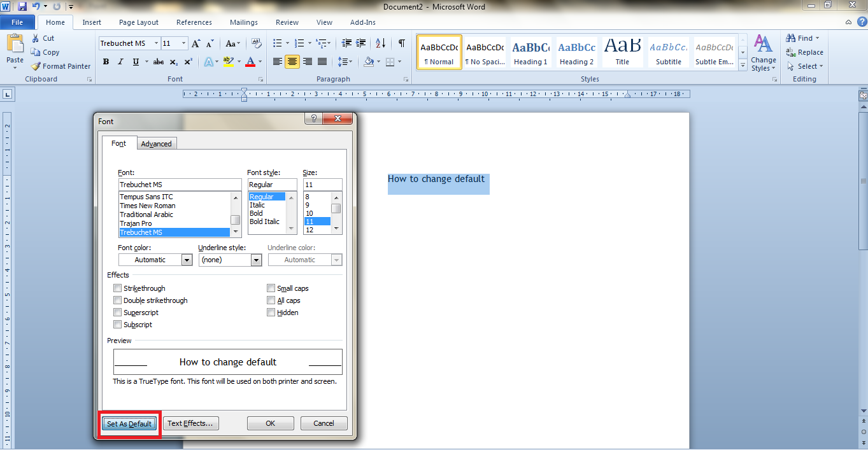Open the Font color Automatic dropdown
The width and height of the screenshot is (868, 450).
(x=187, y=260)
